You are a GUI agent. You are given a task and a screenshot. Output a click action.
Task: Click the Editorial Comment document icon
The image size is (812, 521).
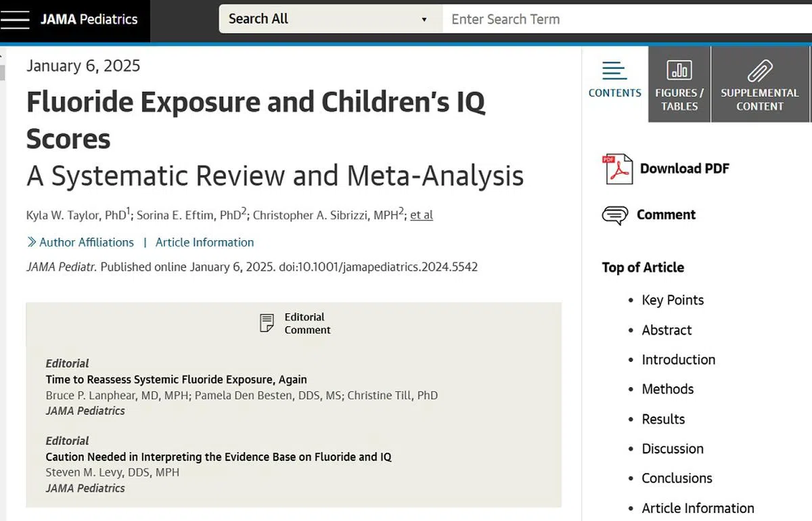point(267,323)
